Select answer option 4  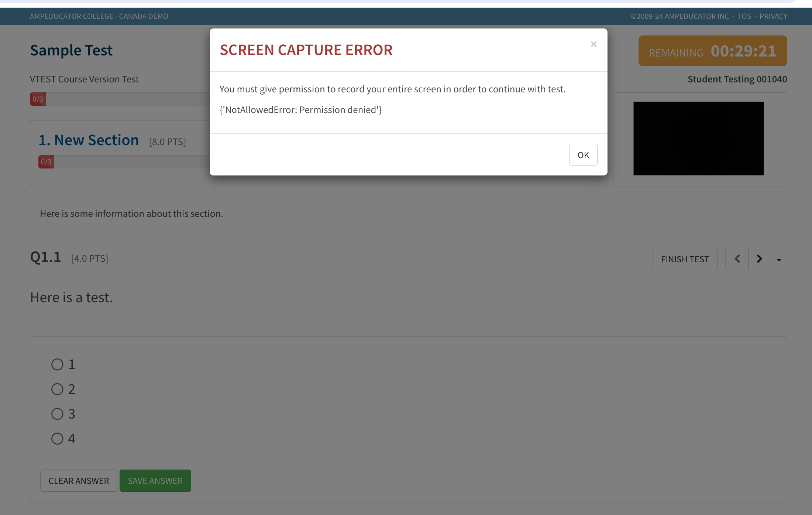pyautogui.click(x=57, y=439)
